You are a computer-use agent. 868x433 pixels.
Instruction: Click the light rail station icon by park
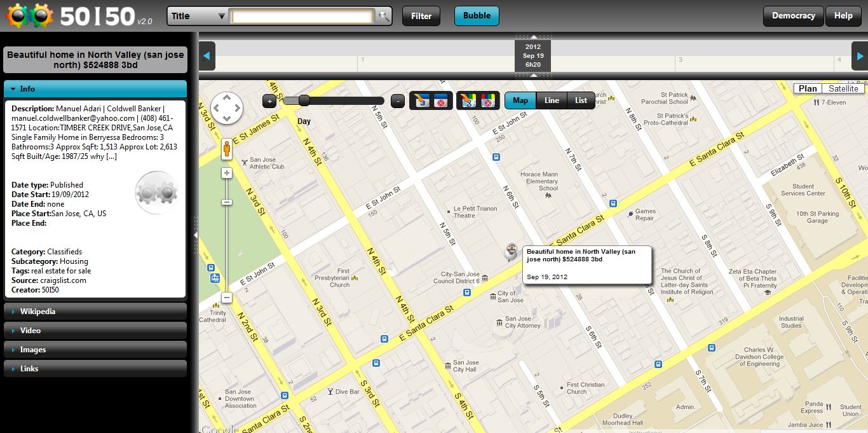coord(215,278)
